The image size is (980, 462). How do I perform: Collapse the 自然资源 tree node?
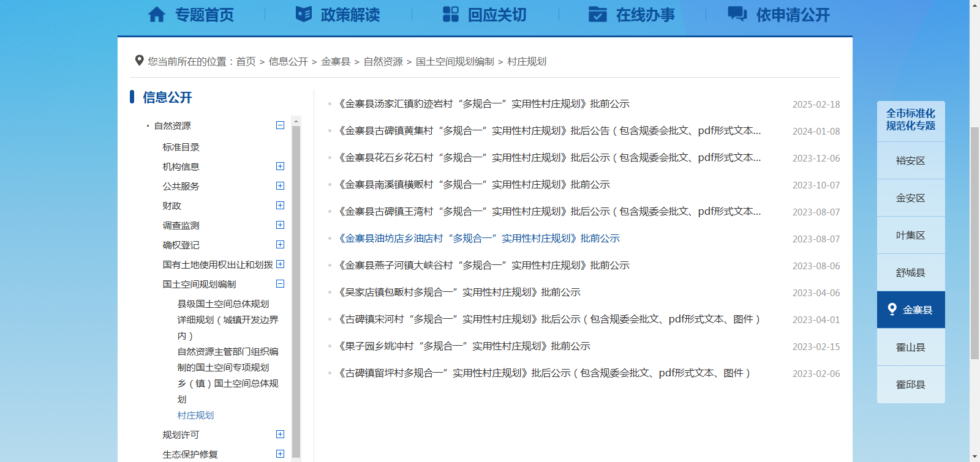[280, 125]
